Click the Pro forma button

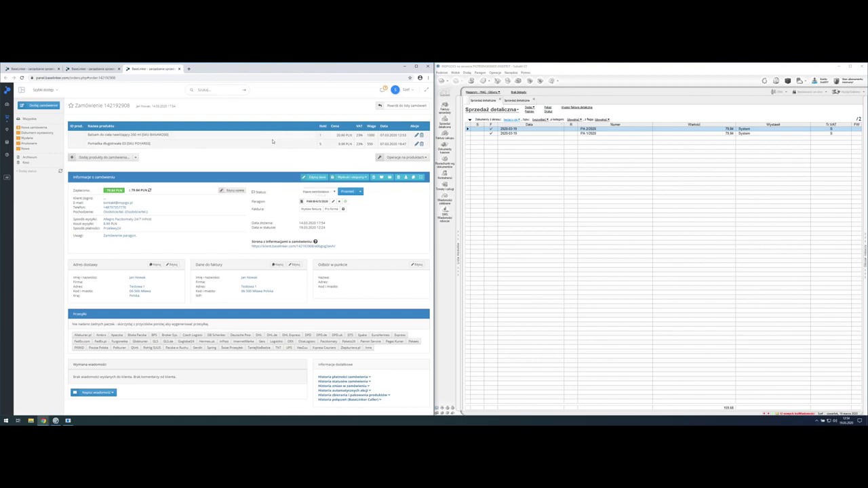point(331,209)
